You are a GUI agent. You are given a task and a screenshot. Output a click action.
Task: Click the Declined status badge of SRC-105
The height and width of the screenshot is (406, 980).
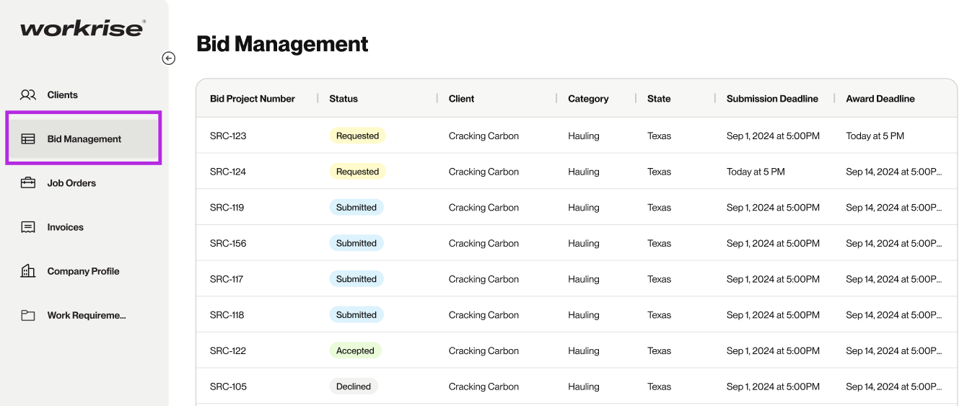pyautogui.click(x=354, y=387)
